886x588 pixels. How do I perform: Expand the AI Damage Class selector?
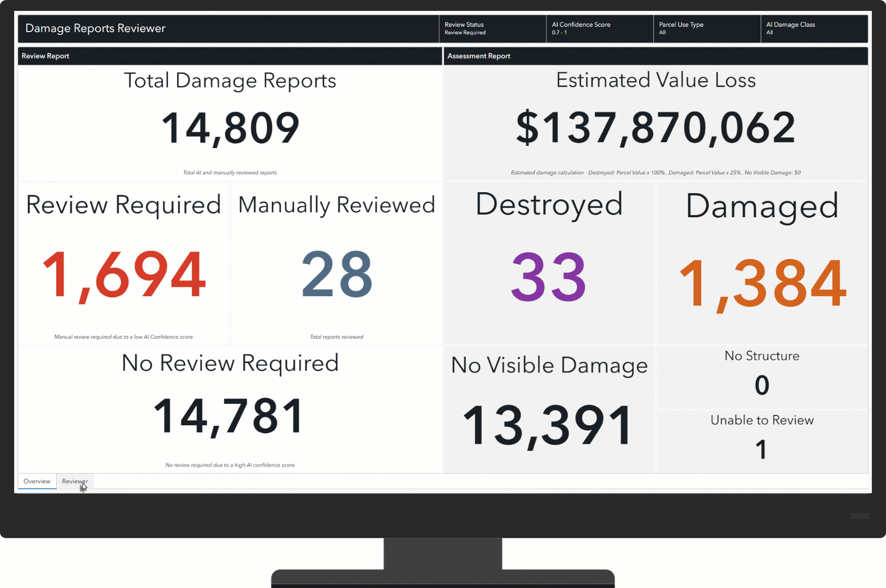[814, 28]
